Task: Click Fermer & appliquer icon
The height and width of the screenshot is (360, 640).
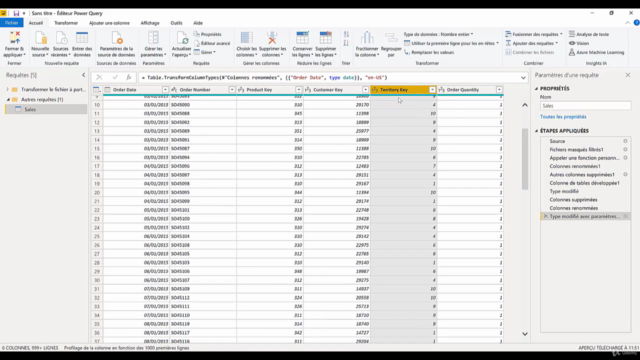Action: pos(15,38)
